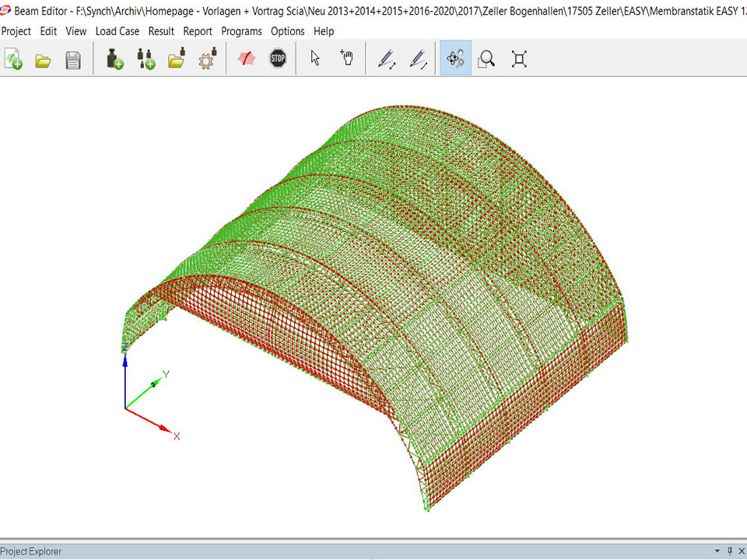This screenshot has width=747, height=560.
Task: Click the red membrane surface icon
Action: coord(247,59)
